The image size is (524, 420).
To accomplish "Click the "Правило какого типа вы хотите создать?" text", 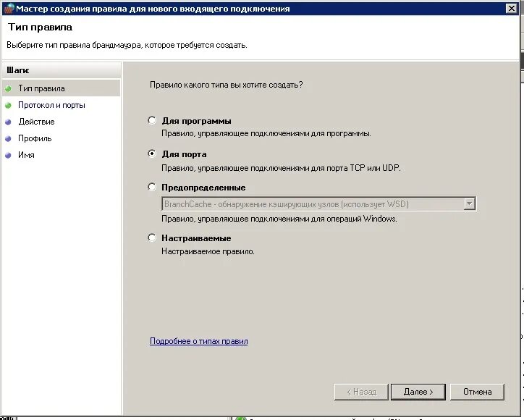I will (227, 85).
